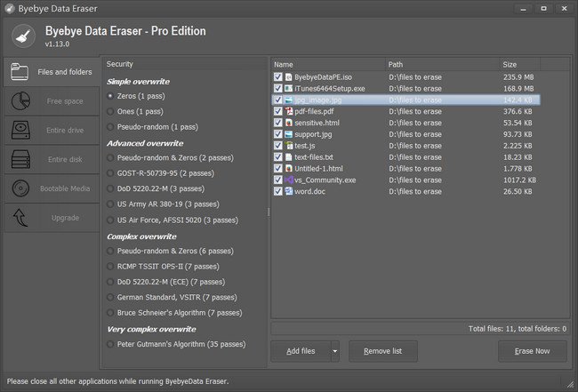The height and width of the screenshot is (392, 578).
Task: Click the Add files button
Action: click(x=301, y=351)
